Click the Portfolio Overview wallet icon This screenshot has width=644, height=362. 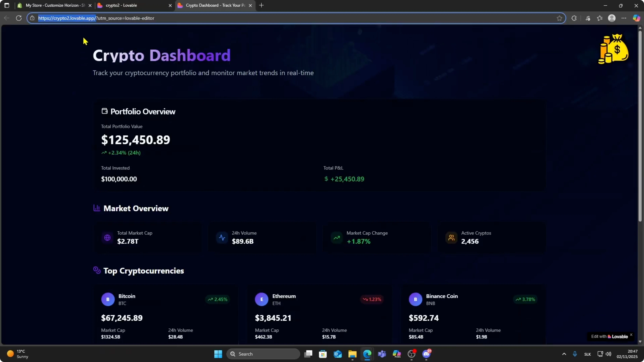coord(104,111)
